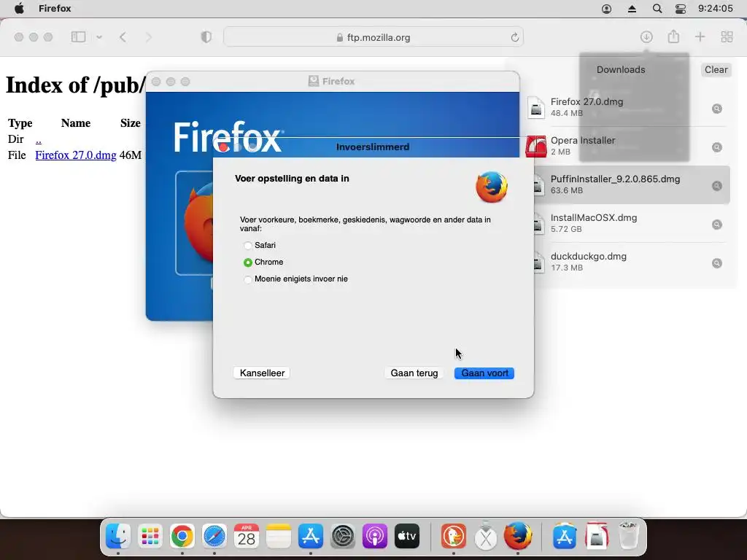This screenshot has width=747, height=560.
Task: Open Firefox from the Dock
Action: pyautogui.click(x=518, y=536)
